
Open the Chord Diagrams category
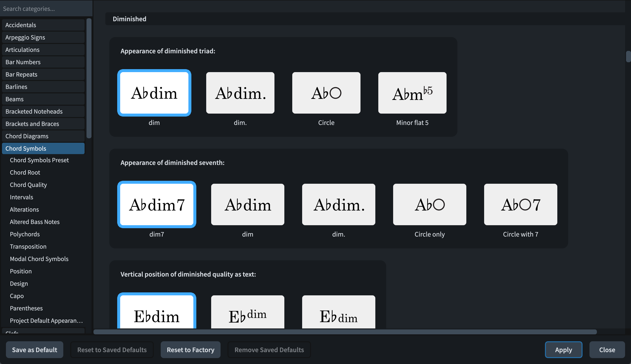point(27,136)
